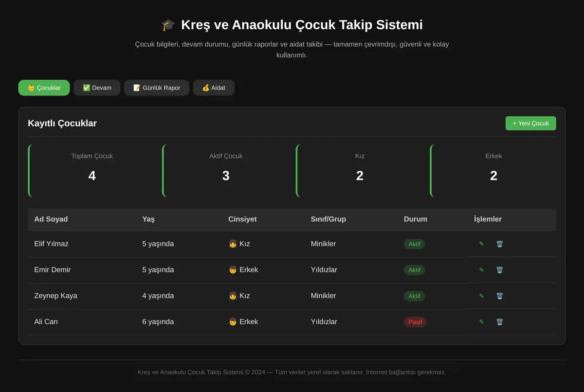Click the Kız count stat card
584x392 pixels.
(360, 171)
